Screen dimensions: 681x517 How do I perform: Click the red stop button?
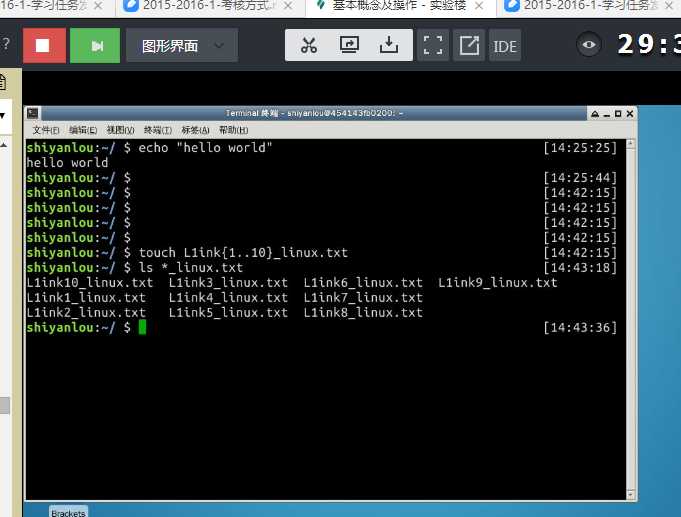tap(44, 46)
